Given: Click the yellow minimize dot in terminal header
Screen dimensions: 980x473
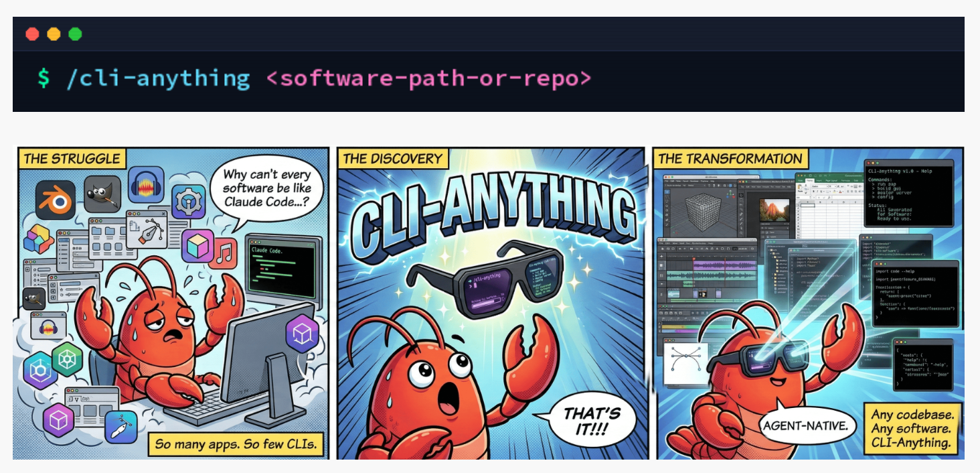Looking at the screenshot, I should 54,34.
